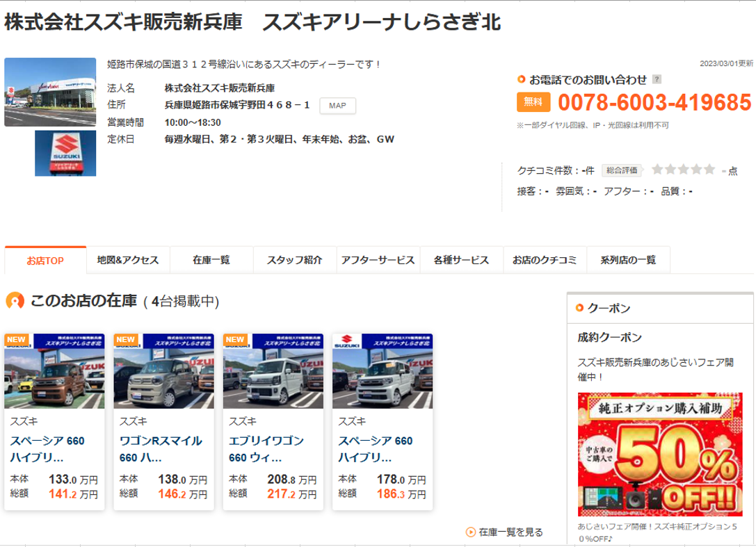
Task: Click the orange pin icon beside このお店の在庫
Action: tap(15, 301)
